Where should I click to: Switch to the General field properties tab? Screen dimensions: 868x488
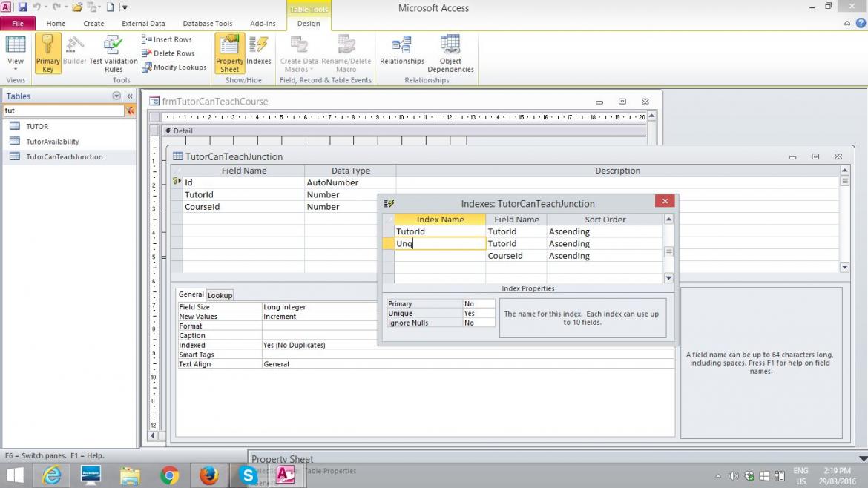pyautogui.click(x=191, y=294)
